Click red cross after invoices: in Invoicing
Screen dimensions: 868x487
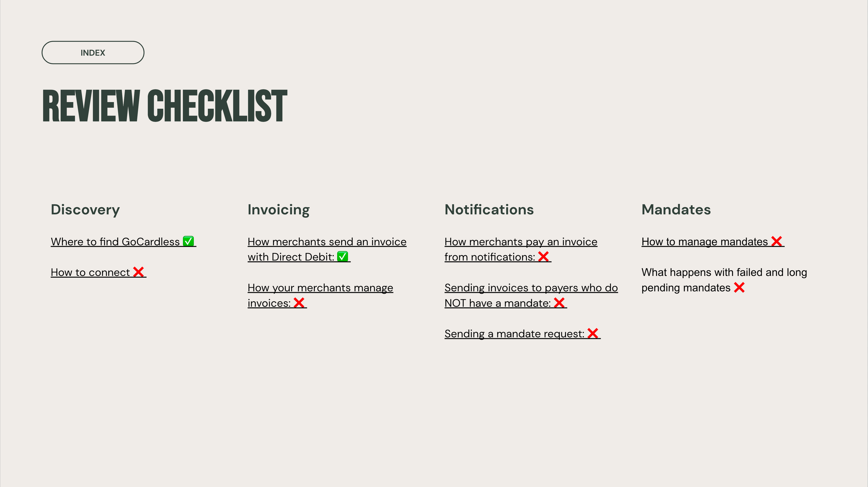tap(299, 302)
